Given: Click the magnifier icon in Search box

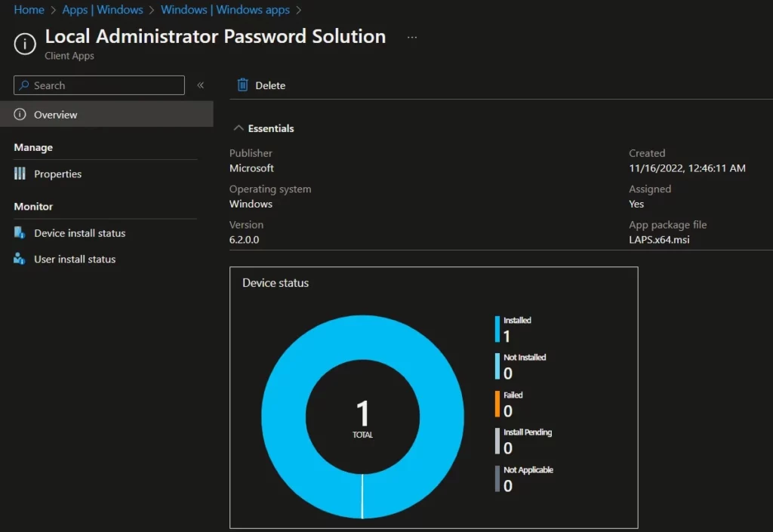Looking at the screenshot, I should pyautogui.click(x=23, y=85).
